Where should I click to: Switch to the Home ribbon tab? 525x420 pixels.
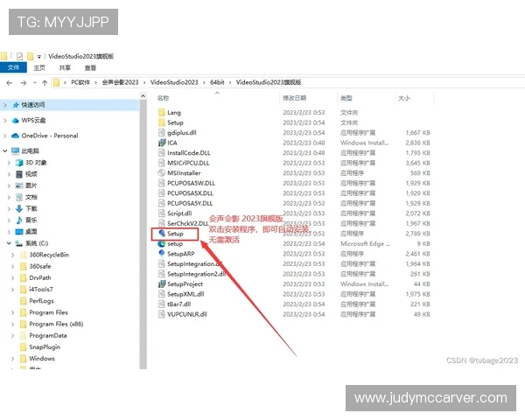pos(39,67)
